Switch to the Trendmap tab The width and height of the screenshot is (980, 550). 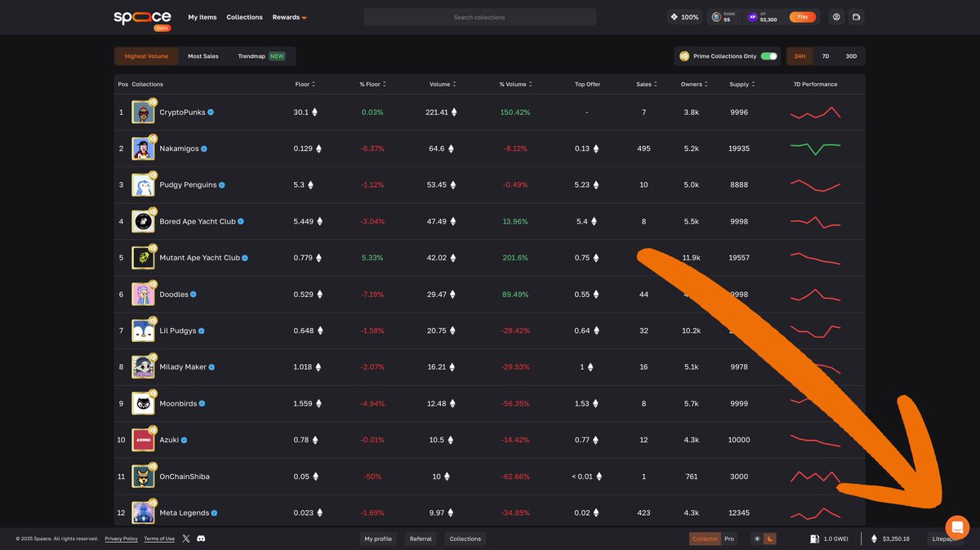click(261, 56)
